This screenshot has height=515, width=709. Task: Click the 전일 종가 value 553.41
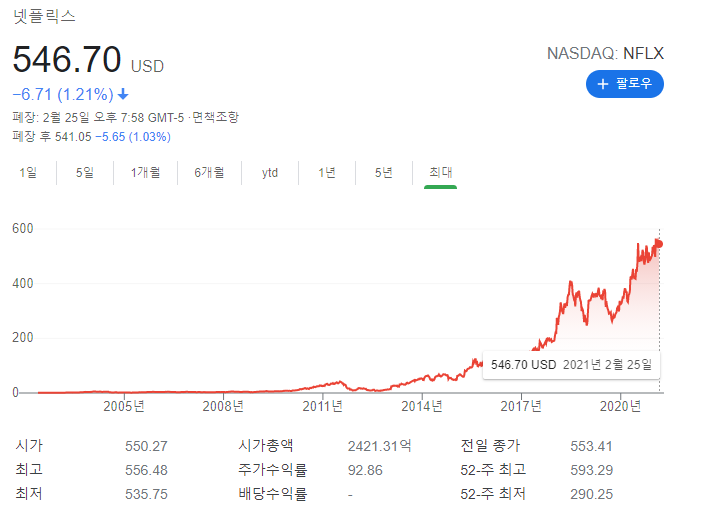591,446
